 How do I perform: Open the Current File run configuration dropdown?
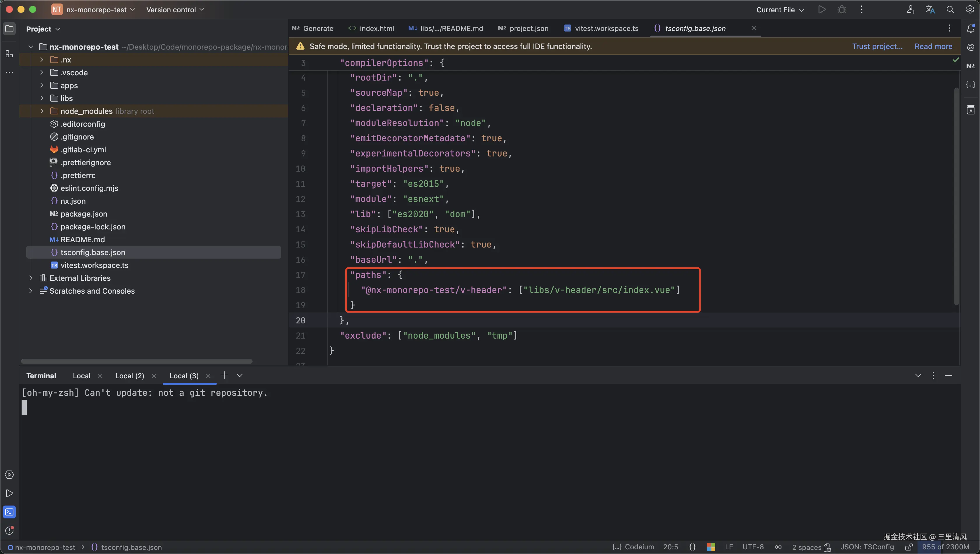click(780, 10)
